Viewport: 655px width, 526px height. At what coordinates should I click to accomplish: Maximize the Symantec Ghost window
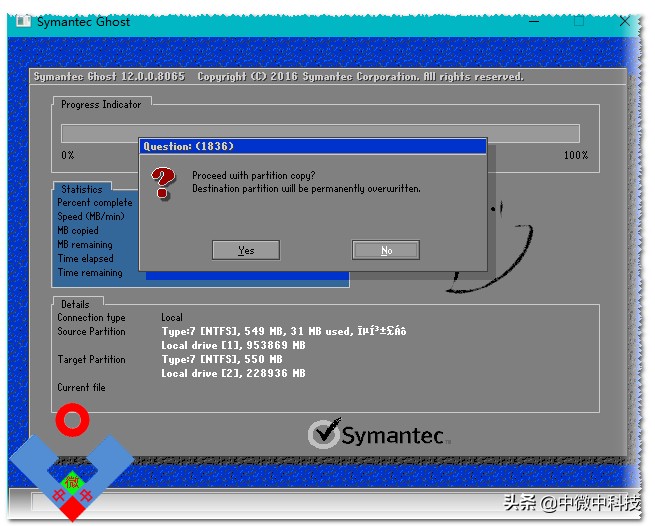pos(579,21)
